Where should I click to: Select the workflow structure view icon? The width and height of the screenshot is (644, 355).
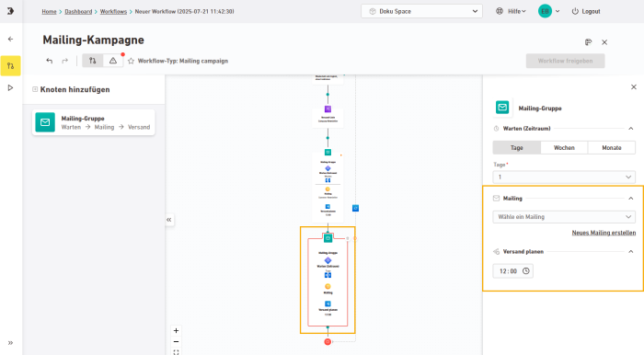(x=92, y=61)
